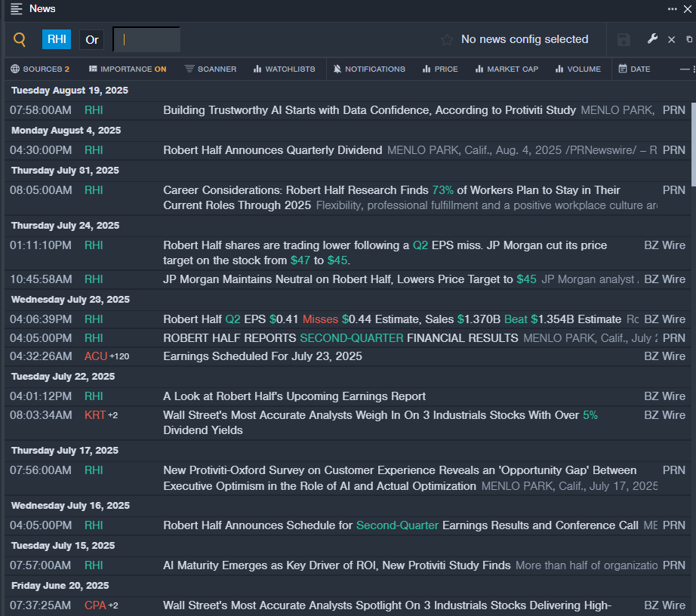Open the three-dot more options menu
This screenshot has width=696, height=616.
pyautogui.click(x=672, y=9)
